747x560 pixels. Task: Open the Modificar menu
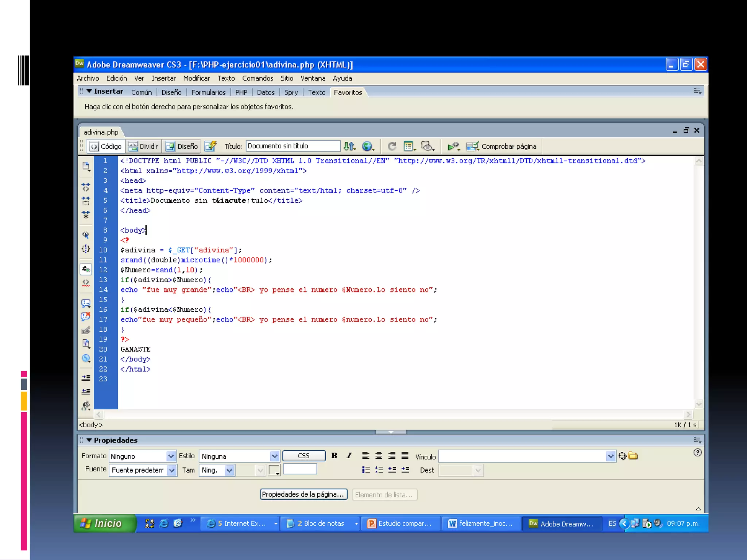point(196,78)
